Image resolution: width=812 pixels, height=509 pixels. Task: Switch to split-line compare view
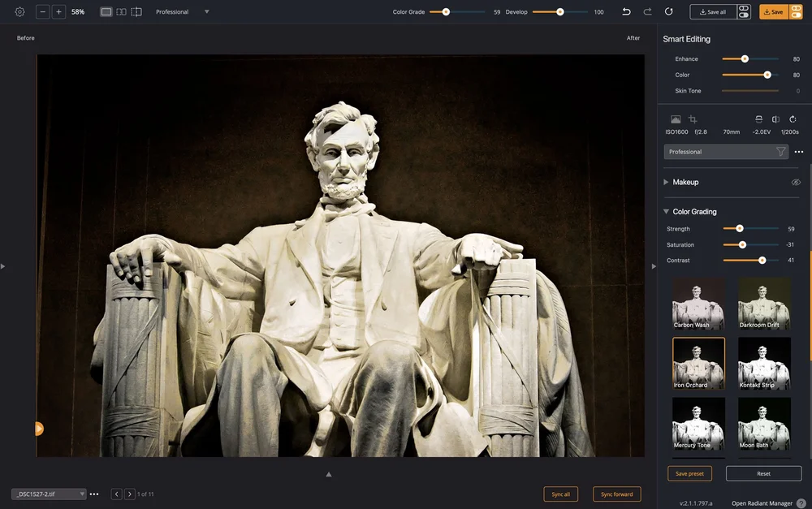tap(136, 11)
